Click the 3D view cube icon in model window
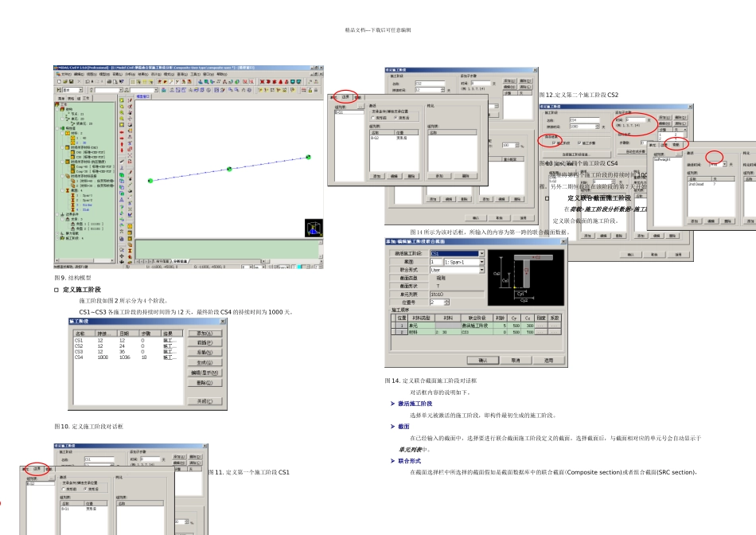The height and width of the screenshot is (535, 756). (x=314, y=228)
